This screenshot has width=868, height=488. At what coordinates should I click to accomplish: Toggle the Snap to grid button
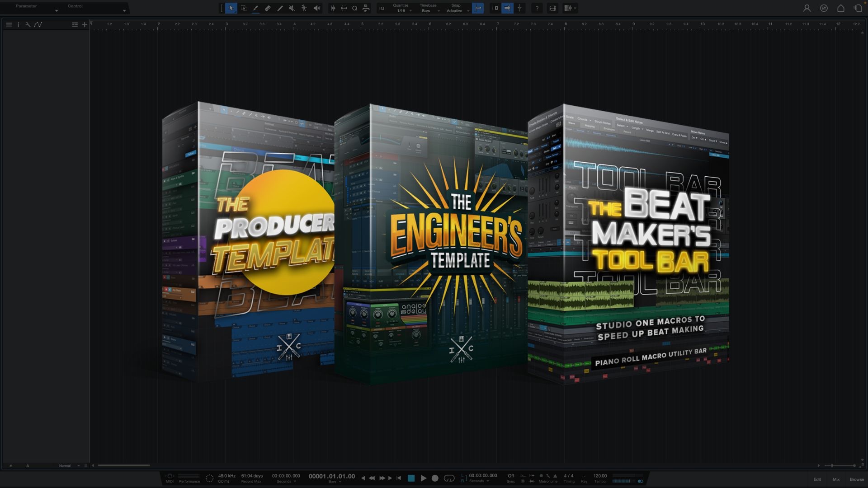click(478, 8)
